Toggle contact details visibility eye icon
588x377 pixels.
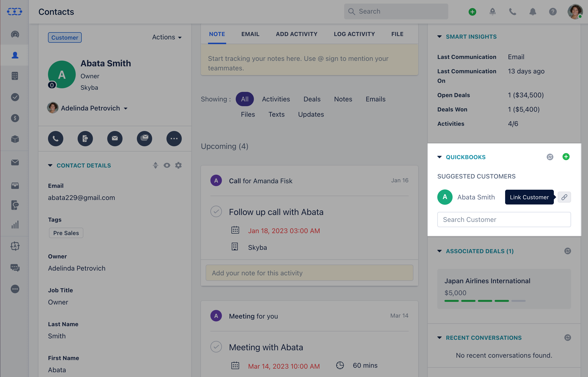pyautogui.click(x=167, y=165)
